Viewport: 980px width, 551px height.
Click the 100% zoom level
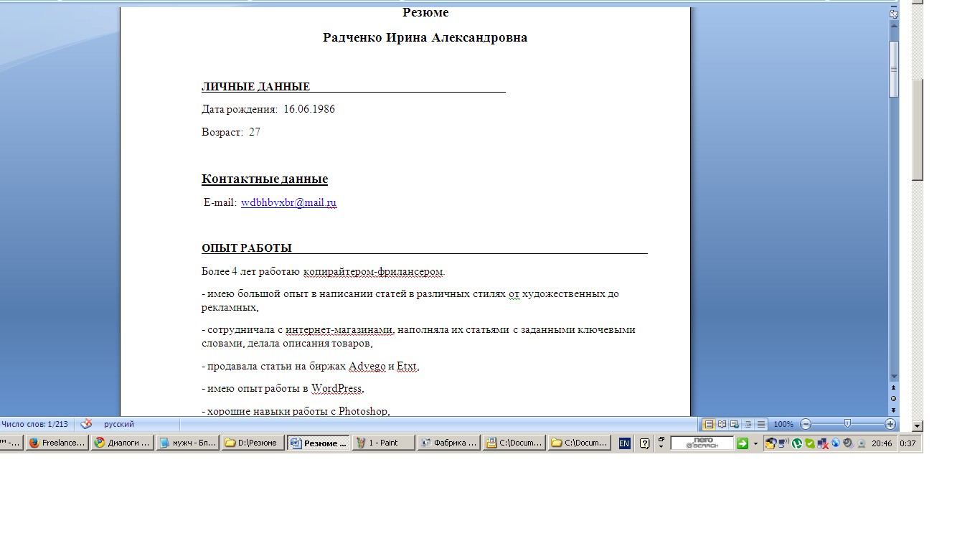tap(783, 424)
